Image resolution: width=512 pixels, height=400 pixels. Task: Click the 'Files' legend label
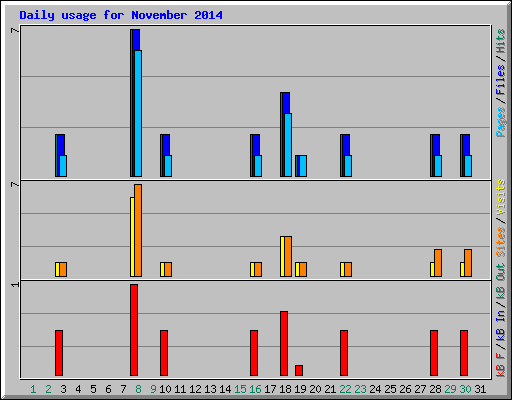point(501,80)
